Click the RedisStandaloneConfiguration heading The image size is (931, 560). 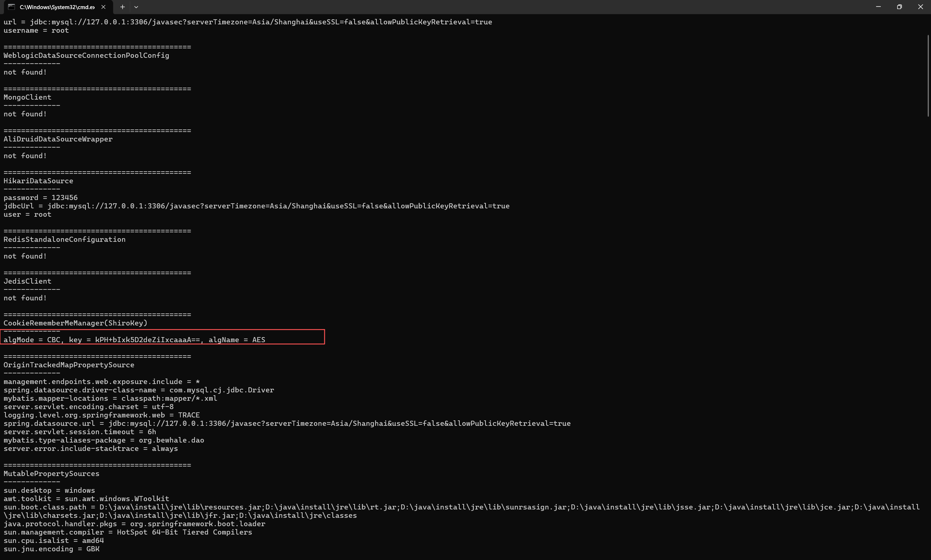click(x=64, y=239)
